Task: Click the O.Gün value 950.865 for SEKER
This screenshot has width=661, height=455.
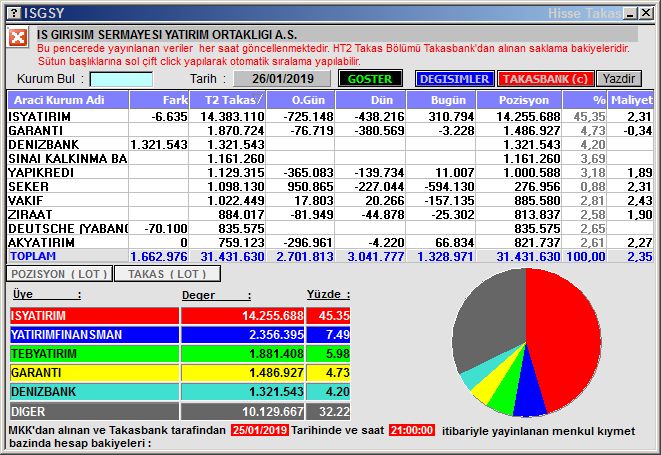Action: click(310, 186)
